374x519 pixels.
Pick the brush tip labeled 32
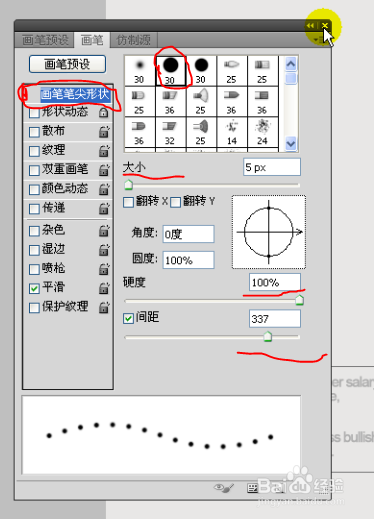pos(170,133)
